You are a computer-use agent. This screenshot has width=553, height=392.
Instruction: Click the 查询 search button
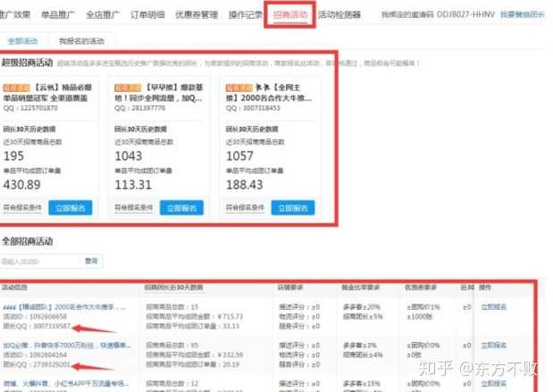[x=91, y=262]
